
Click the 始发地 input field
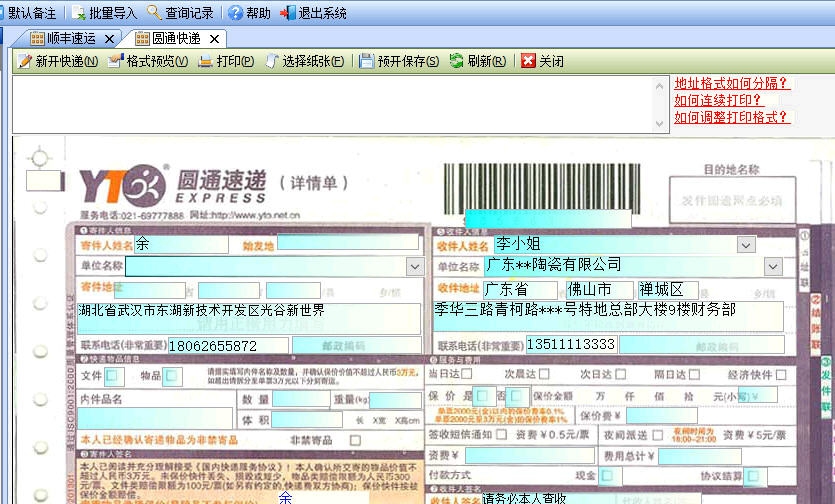[x=348, y=242]
